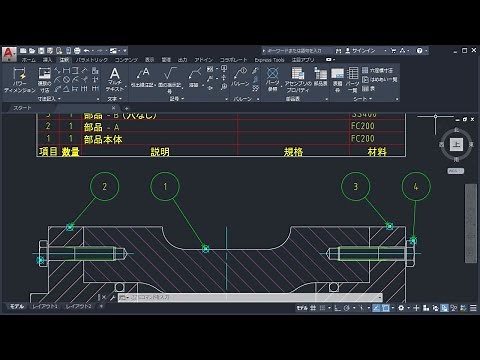Viewport: 480px width, 360px height.
Task: Click the search binoculars icon
Action: point(339,51)
